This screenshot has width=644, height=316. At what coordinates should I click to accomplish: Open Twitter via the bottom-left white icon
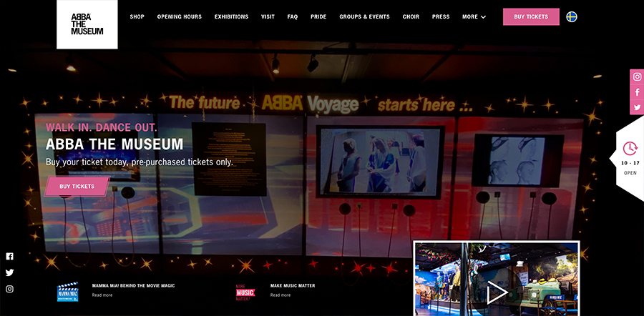9,272
